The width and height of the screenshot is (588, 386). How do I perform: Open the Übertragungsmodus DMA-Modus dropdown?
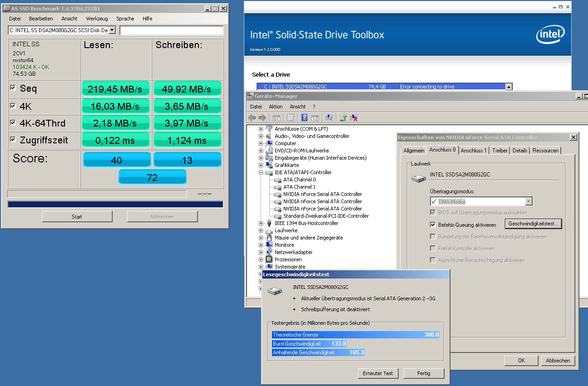[529, 201]
